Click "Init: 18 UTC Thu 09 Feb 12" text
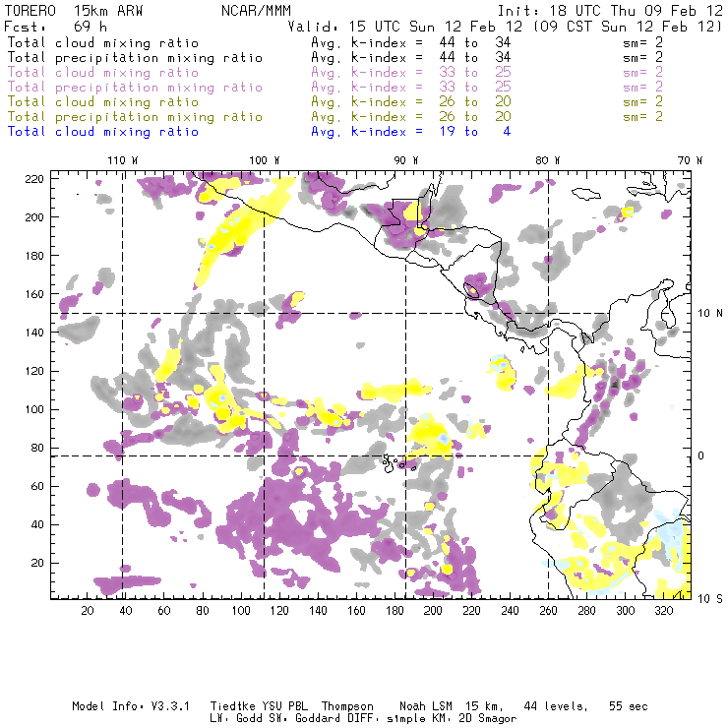The width and height of the screenshot is (728, 728). pyautogui.click(x=610, y=11)
